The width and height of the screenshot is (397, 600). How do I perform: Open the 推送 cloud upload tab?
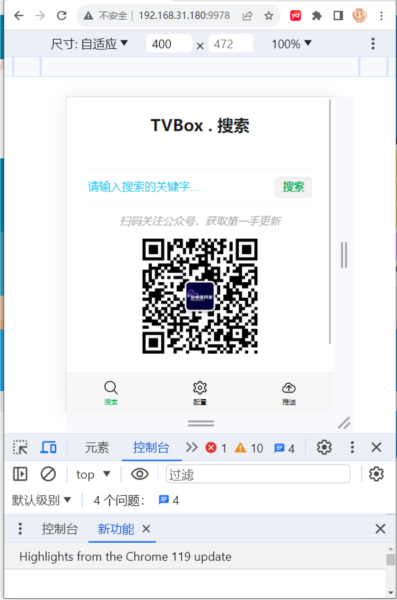tap(289, 393)
